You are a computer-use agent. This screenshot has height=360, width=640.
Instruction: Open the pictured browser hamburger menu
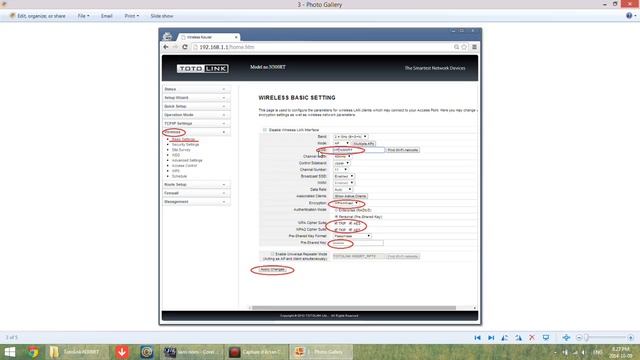click(474, 47)
